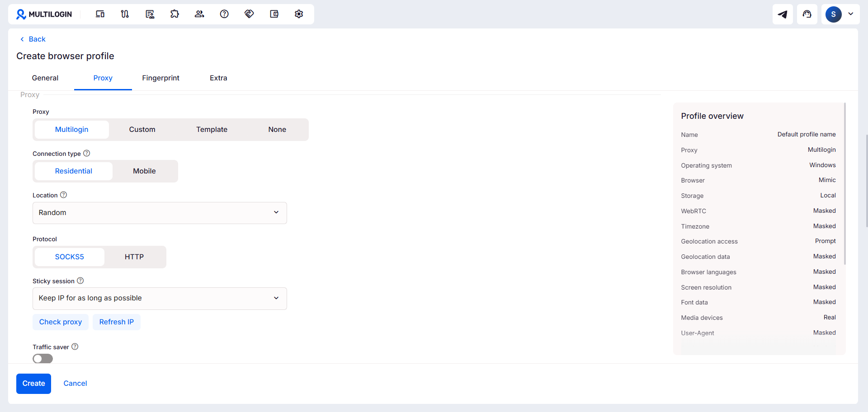The image size is (868, 412).
Task: Open team members icon in top bar
Action: coord(199,14)
